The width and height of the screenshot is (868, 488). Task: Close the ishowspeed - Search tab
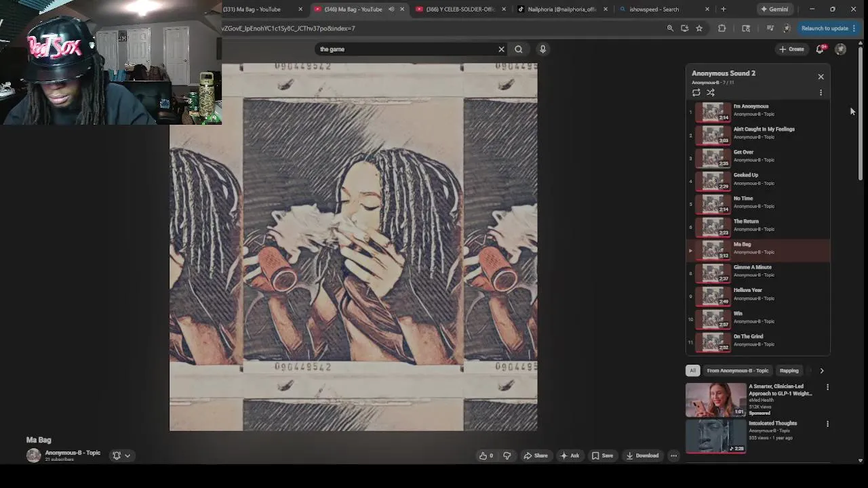(x=707, y=9)
